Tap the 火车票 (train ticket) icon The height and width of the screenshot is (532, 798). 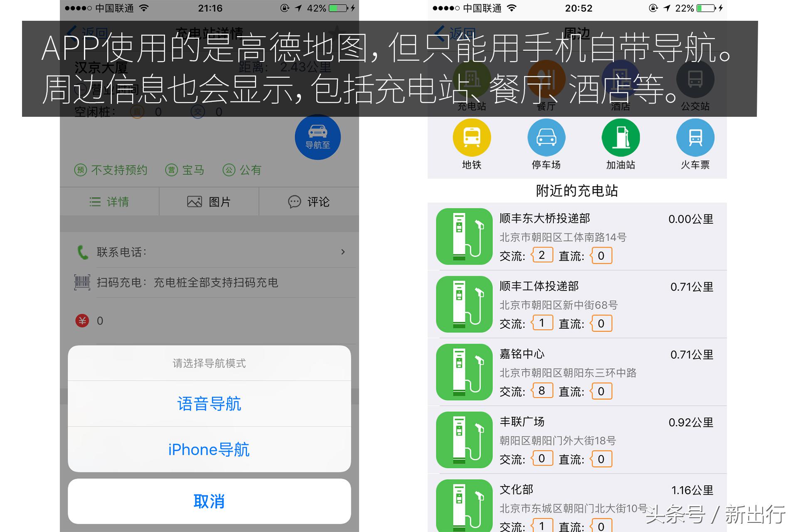pos(695,137)
